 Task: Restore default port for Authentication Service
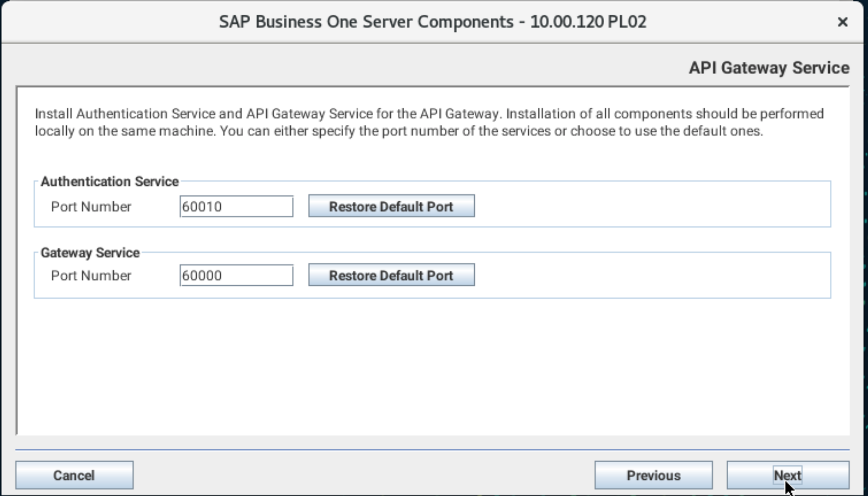[391, 206]
